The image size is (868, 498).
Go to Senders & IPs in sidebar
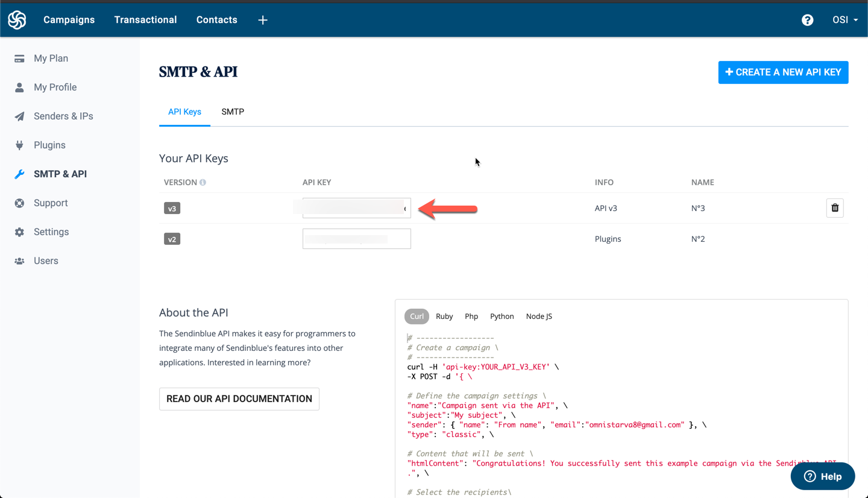[x=63, y=116]
